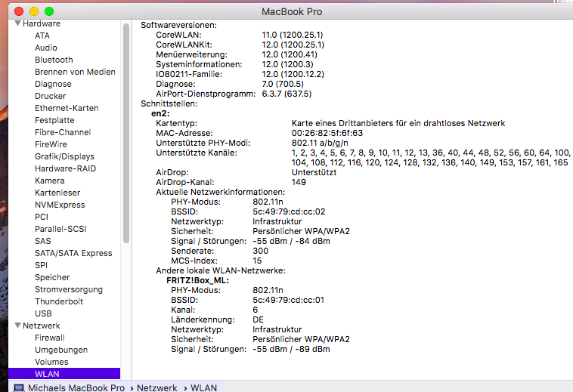Select USB in the sidebar
Screen dimensions: 573x392
click(43, 313)
